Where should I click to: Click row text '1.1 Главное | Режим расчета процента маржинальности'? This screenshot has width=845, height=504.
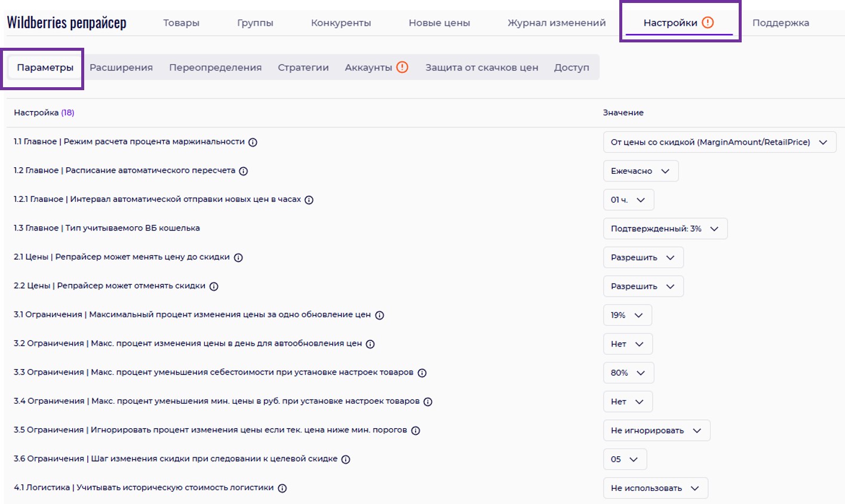pyautogui.click(x=129, y=142)
